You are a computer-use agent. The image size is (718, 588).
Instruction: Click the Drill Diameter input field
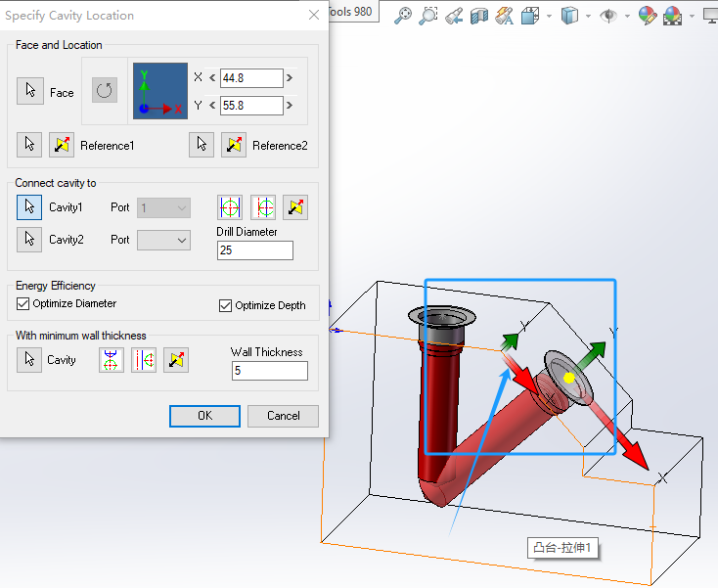pyautogui.click(x=255, y=250)
